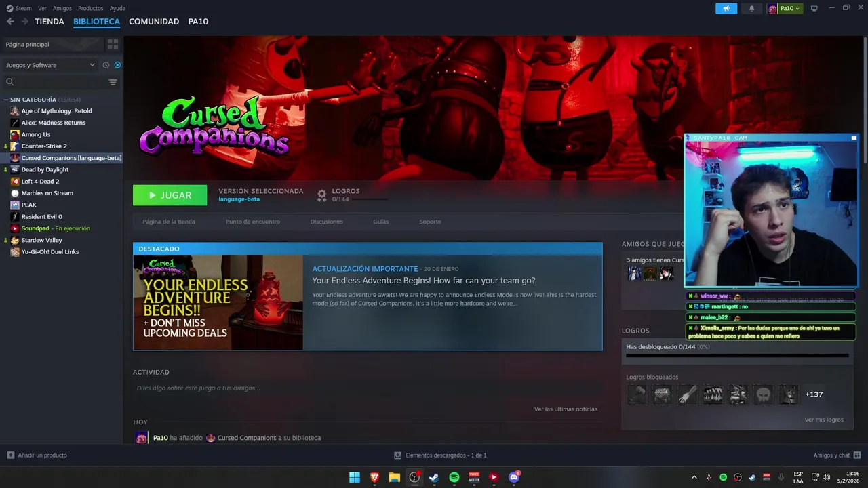This screenshot has height=488, width=868.
Task: Open Windows Start button
Action: 355,477
